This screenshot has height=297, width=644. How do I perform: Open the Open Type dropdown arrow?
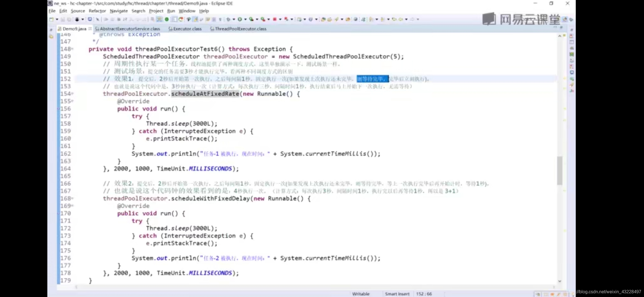(342, 19)
